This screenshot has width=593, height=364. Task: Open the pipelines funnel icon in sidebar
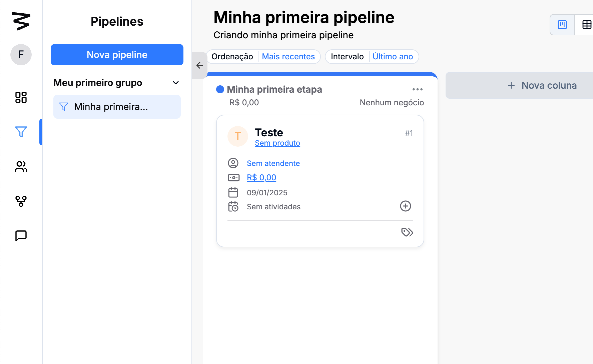[x=21, y=132]
